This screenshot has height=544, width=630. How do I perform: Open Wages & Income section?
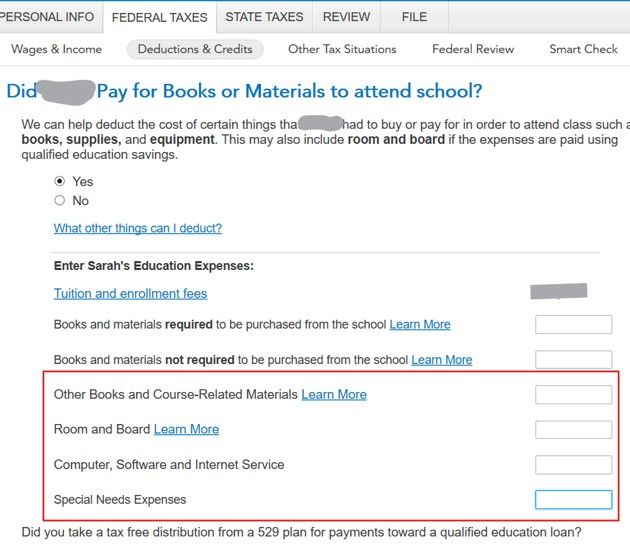point(56,49)
